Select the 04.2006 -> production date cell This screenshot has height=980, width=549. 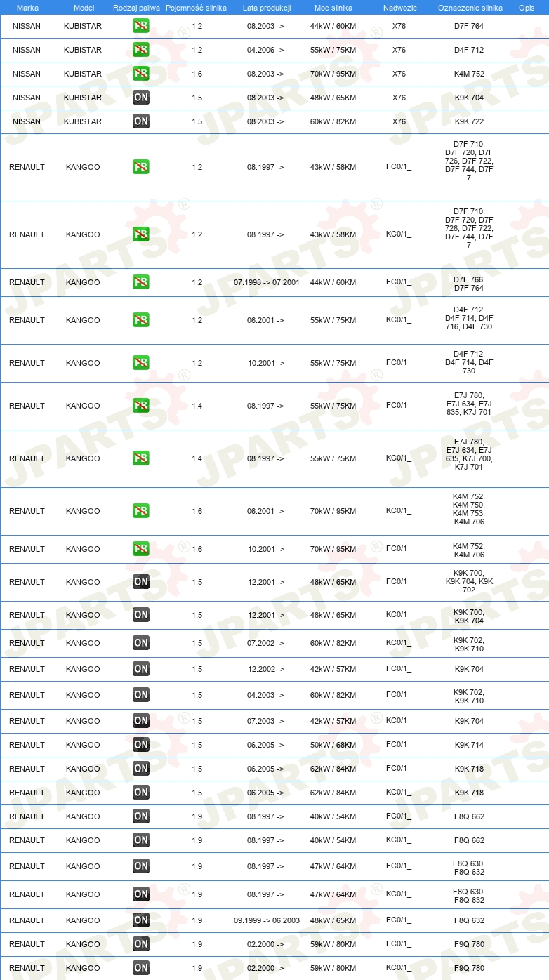(265, 50)
